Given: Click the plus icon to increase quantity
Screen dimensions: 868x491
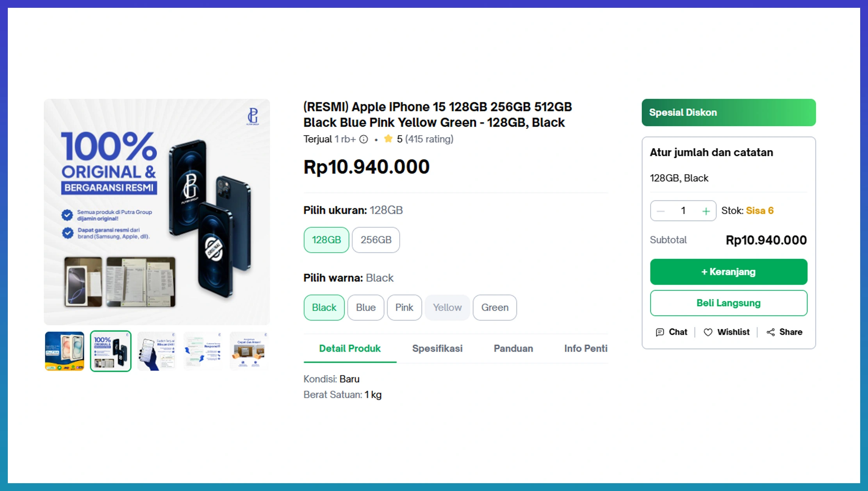Looking at the screenshot, I should pyautogui.click(x=706, y=211).
